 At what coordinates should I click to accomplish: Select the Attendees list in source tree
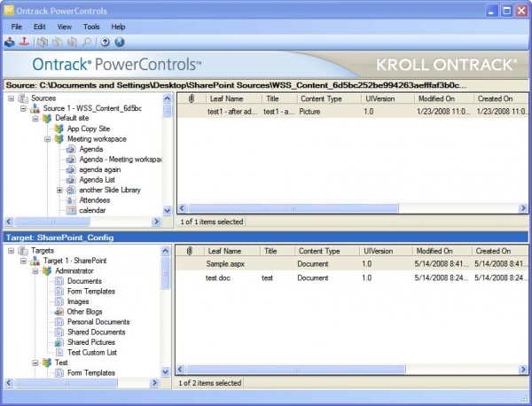click(x=94, y=200)
